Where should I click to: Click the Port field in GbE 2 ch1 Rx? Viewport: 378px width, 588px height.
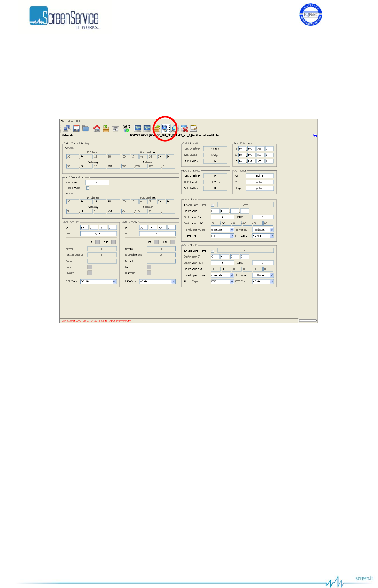(x=98, y=234)
